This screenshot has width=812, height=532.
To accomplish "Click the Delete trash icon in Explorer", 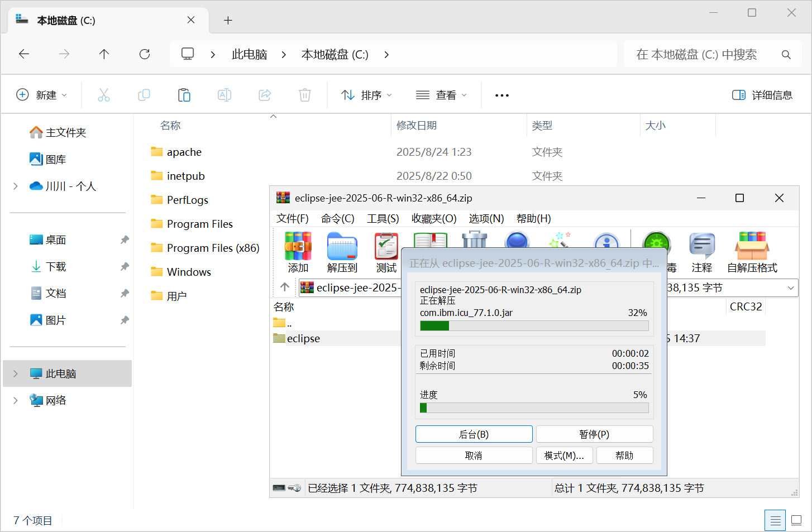I will pos(305,95).
